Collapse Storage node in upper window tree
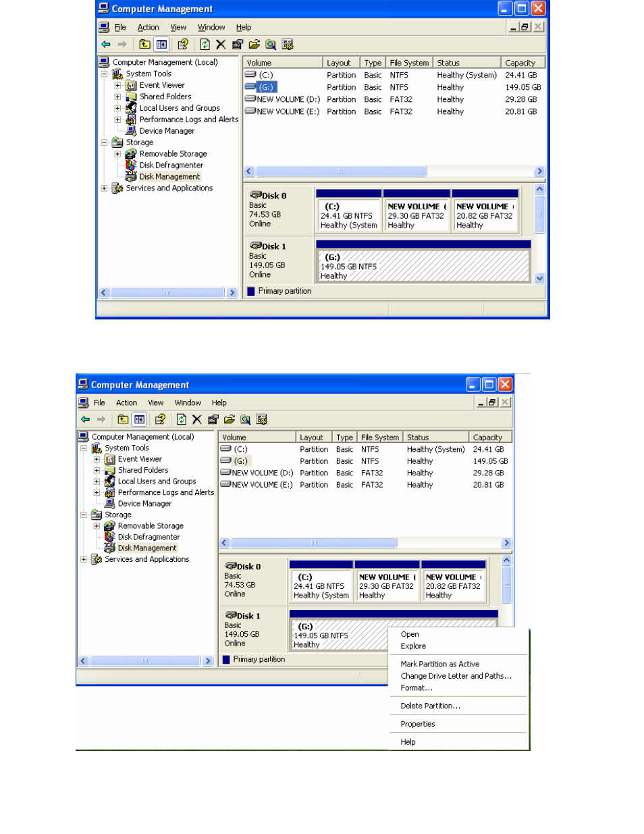Viewport: 644px width, 834px height. pos(105,142)
